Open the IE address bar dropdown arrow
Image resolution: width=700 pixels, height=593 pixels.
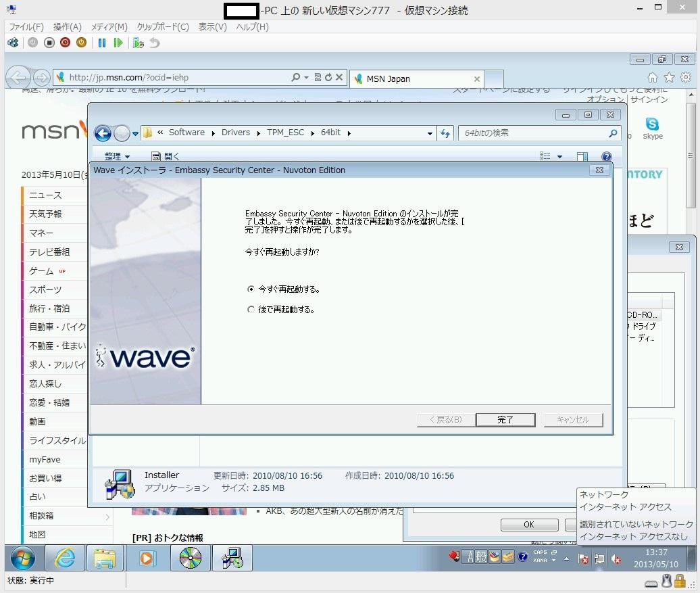tap(306, 77)
